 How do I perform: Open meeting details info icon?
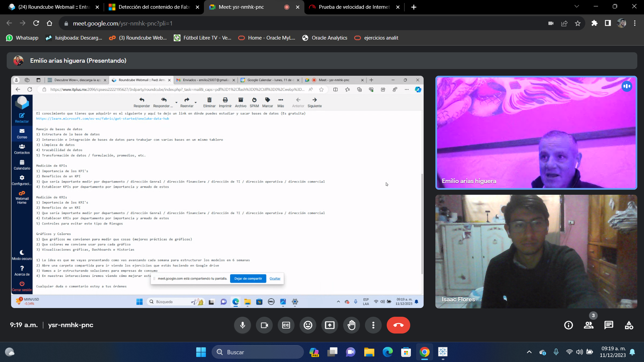569,325
